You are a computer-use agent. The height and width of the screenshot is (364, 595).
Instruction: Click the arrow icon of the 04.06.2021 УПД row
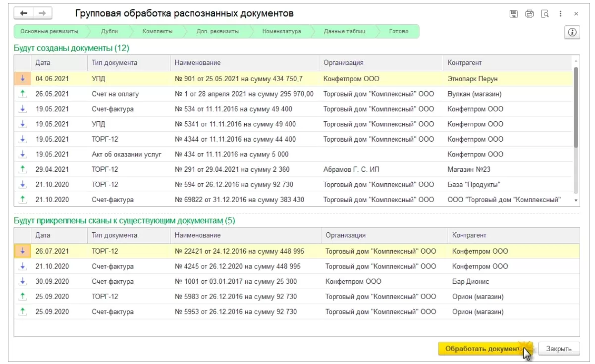(22, 79)
